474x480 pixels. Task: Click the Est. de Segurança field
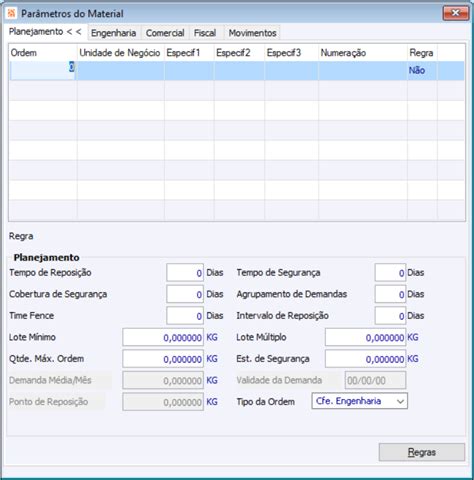point(366,359)
